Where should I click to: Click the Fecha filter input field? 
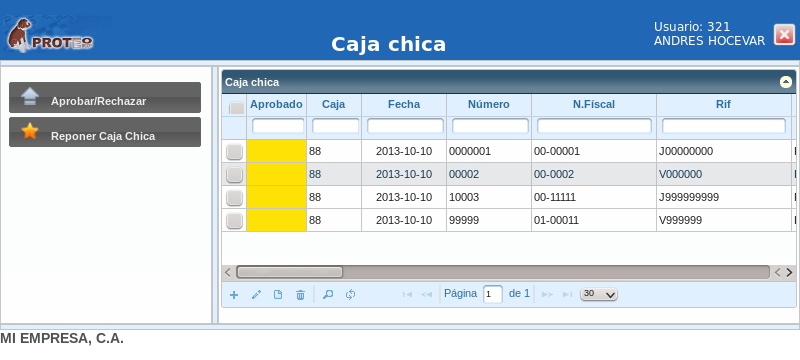[x=406, y=126]
